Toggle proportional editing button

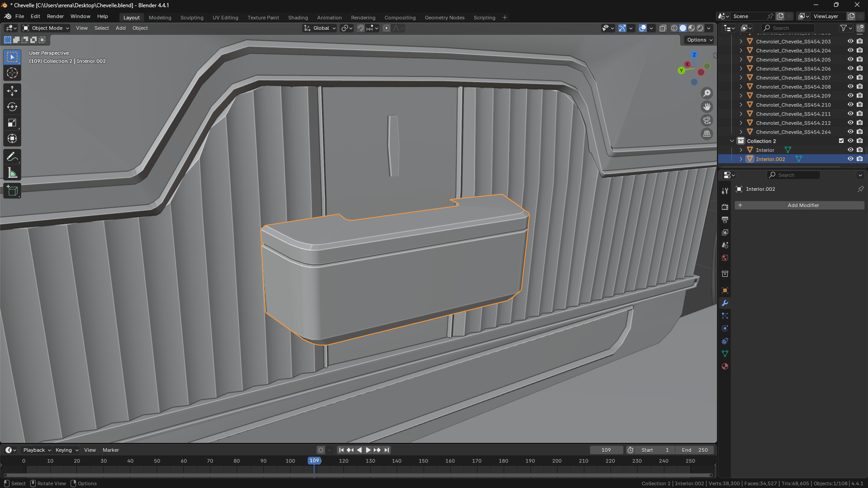coord(386,28)
